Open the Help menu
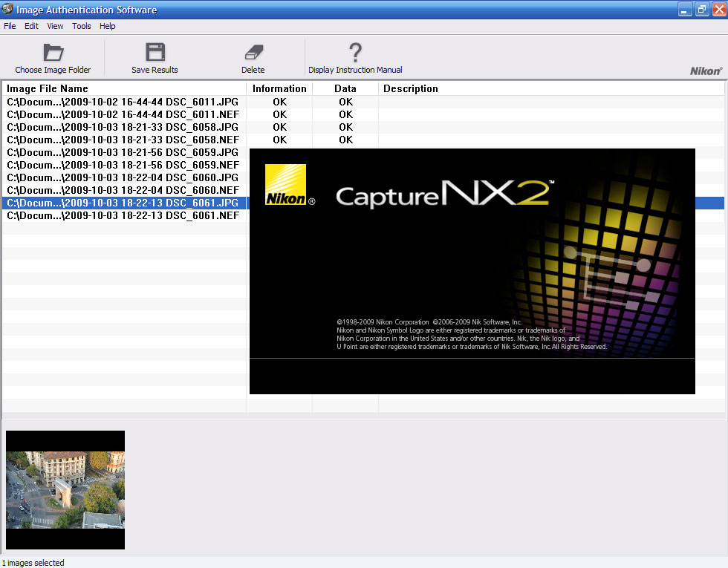The height and width of the screenshot is (568, 728). 107,26
